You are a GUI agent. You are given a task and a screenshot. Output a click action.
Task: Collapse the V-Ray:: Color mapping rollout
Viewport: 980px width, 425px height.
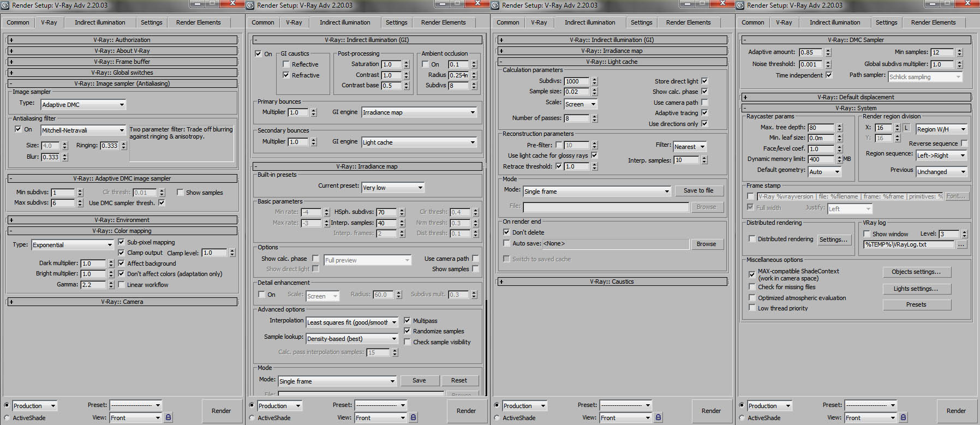pos(122,231)
